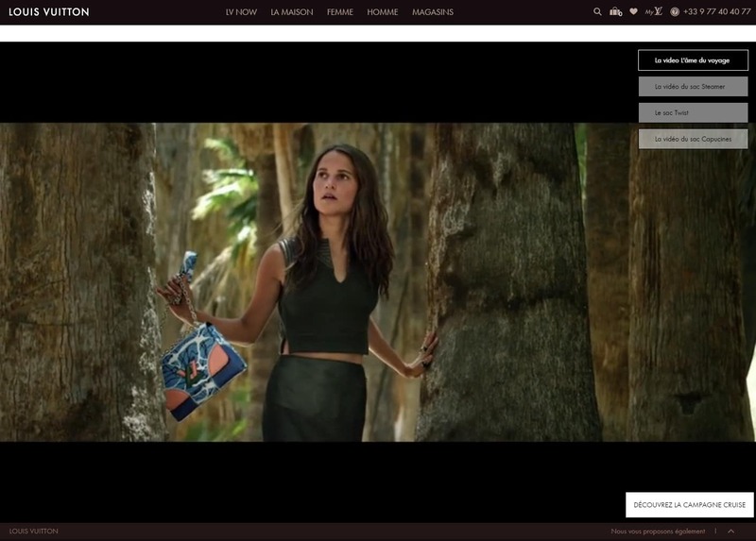Open the LV NOW menu

[x=241, y=12]
